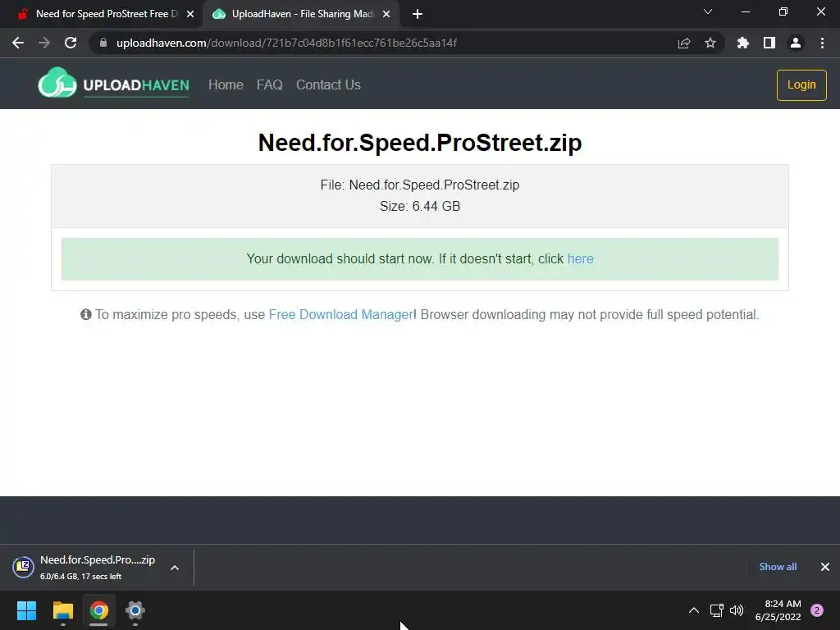
Task: Open the Windows Start menu
Action: (26, 610)
